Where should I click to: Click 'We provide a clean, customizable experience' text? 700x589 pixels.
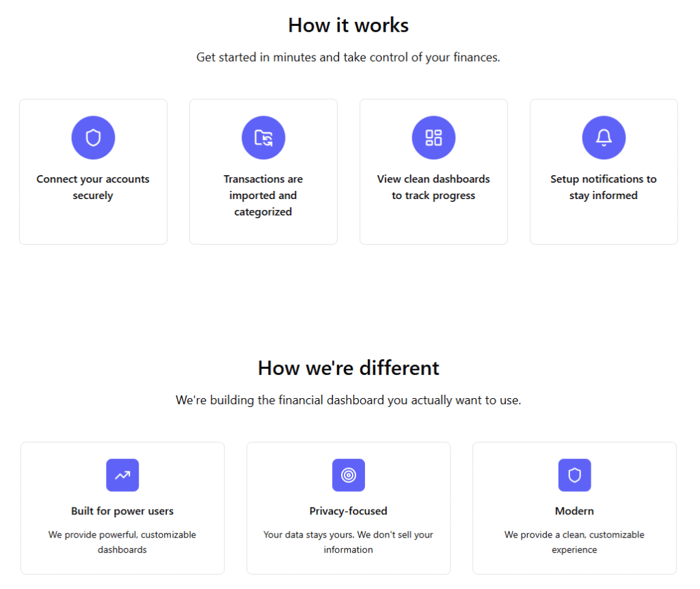point(574,542)
